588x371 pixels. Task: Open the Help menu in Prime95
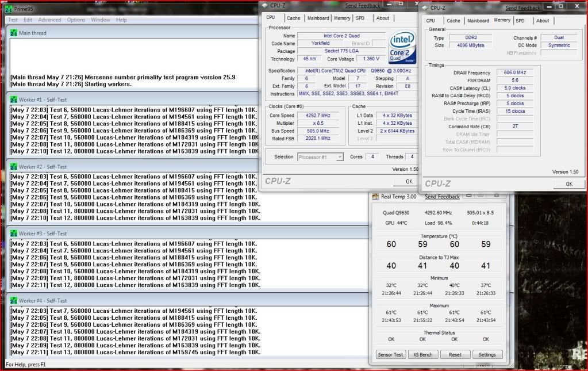(x=121, y=20)
